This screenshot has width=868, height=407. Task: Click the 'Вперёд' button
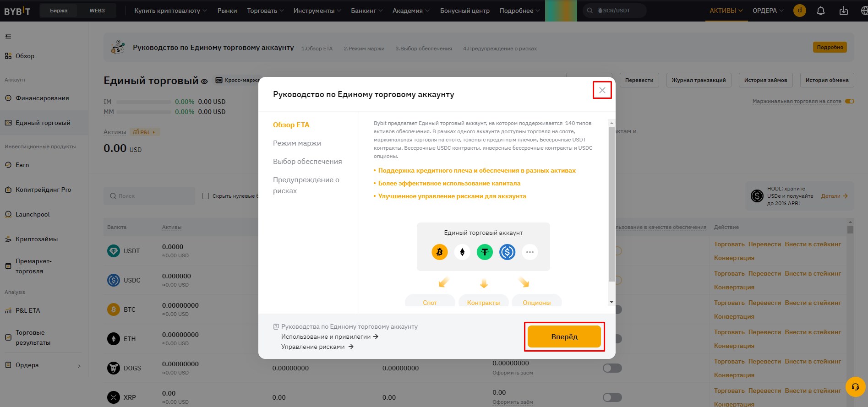[564, 336]
